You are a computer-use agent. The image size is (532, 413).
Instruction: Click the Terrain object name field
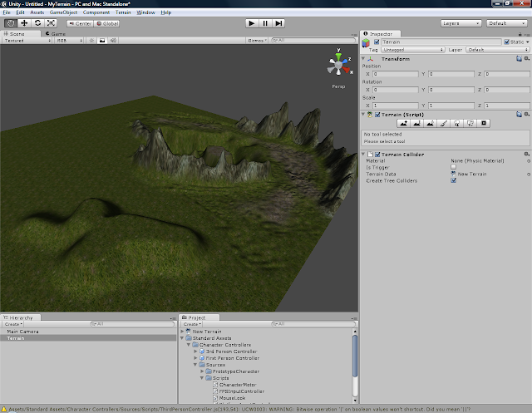point(441,42)
